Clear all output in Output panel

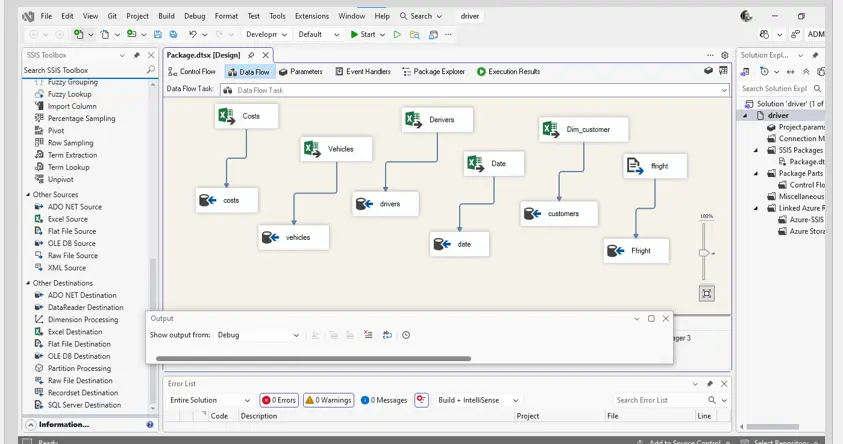click(368, 335)
